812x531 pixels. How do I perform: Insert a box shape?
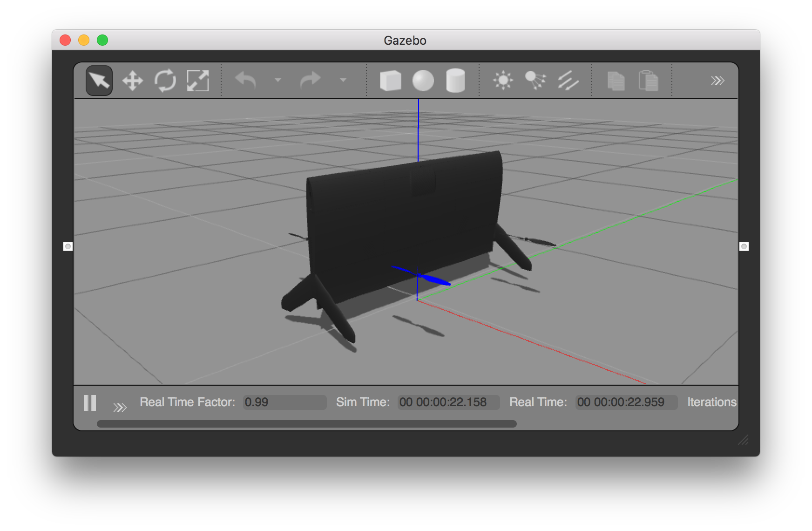pos(390,81)
